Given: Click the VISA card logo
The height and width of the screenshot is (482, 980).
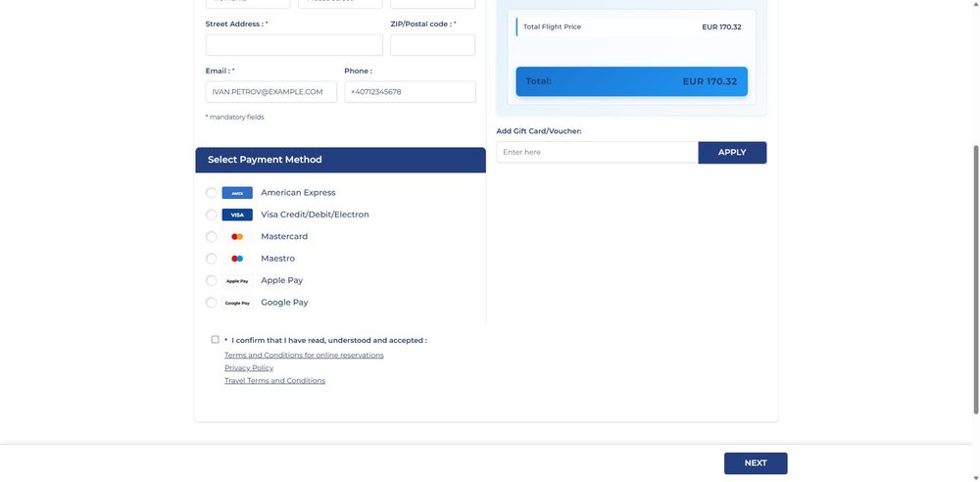Looking at the screenshot, I should pos(237,215).
